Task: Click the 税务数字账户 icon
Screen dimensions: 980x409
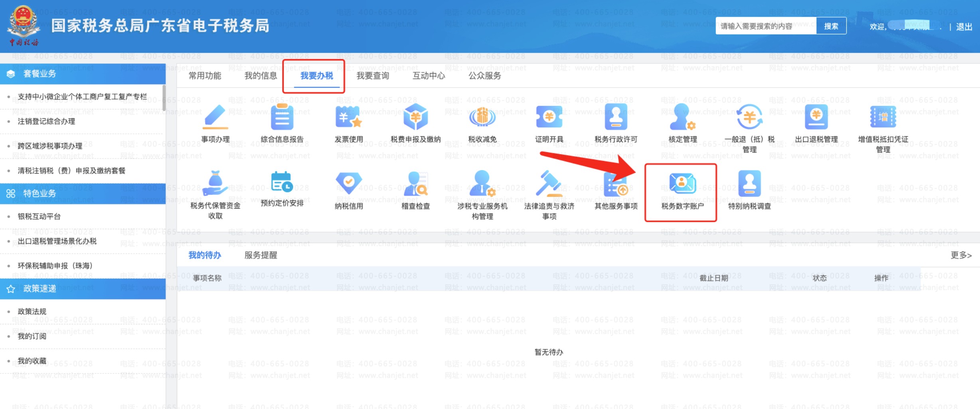Action: [x=682, y=185]
